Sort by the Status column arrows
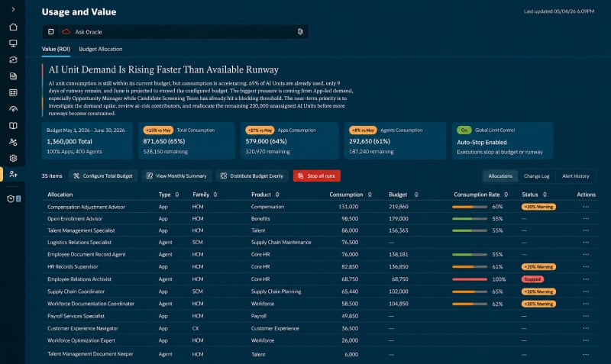 (x=545, y=195)
